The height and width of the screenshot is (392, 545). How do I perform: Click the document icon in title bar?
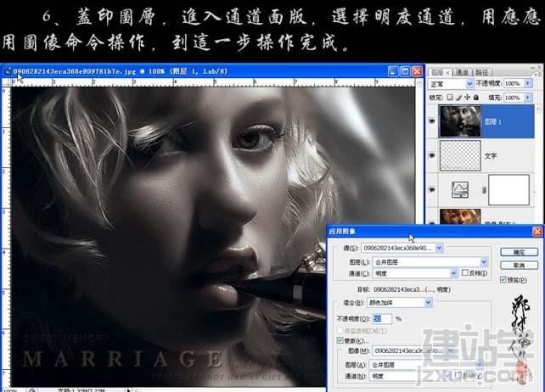coord(8,71)
